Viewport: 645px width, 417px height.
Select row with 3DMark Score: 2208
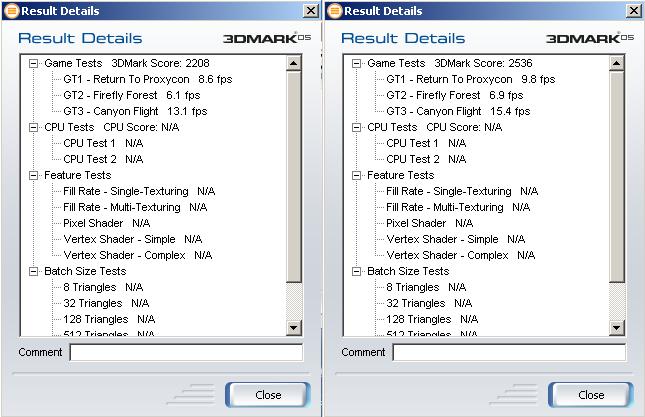[x=127, y=63]
